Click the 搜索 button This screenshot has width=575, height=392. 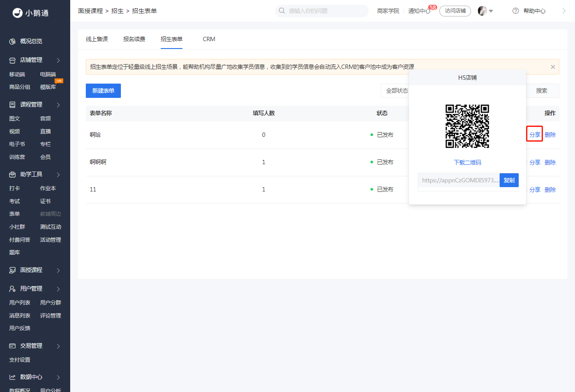pos(542,91)
